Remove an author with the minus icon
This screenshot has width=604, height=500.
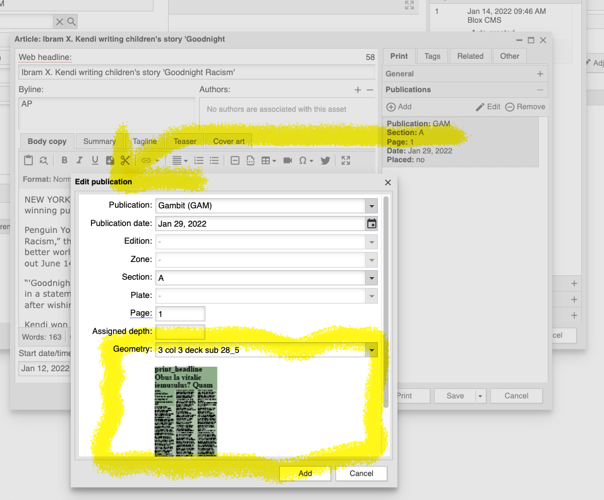pyautogui.click(x=370, y=90)
